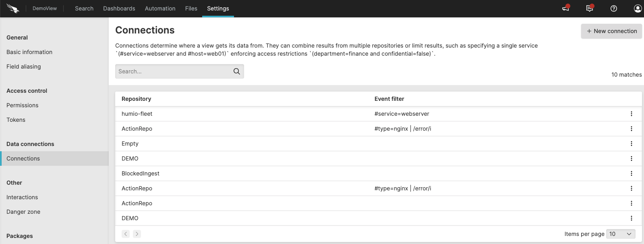Screen dimensions: 644x244
Task: Open the notifications message icon
Action: point(590,8)
